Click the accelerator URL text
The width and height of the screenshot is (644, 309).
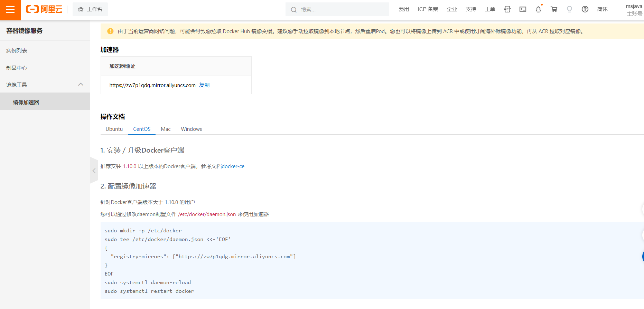pyautogui.click(x=152, y=85)
